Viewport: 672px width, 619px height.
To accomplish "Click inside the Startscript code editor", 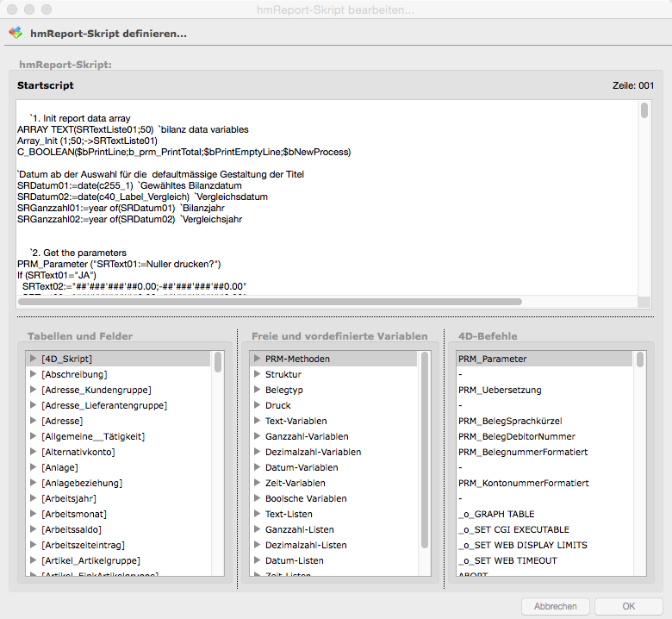I will 327,207.
